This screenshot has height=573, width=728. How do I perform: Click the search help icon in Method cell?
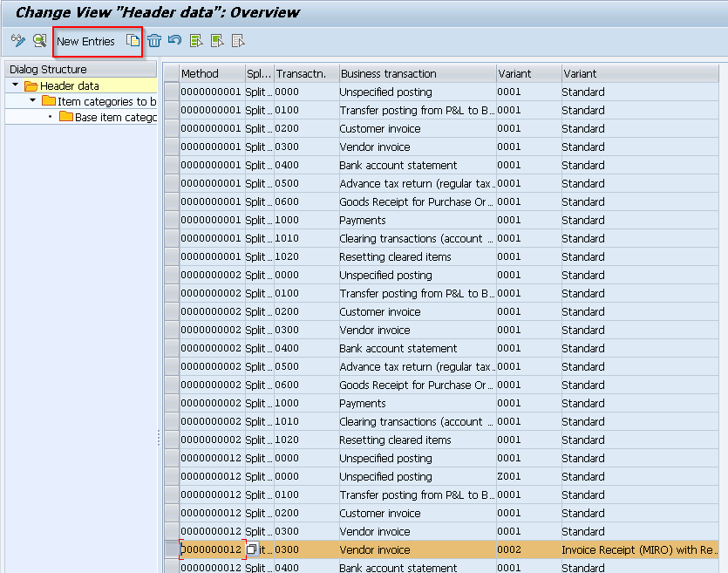252,549
